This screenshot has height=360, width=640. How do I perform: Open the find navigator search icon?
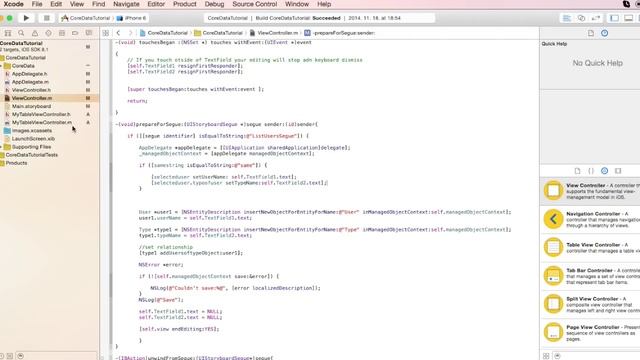(x=21, y=33)
